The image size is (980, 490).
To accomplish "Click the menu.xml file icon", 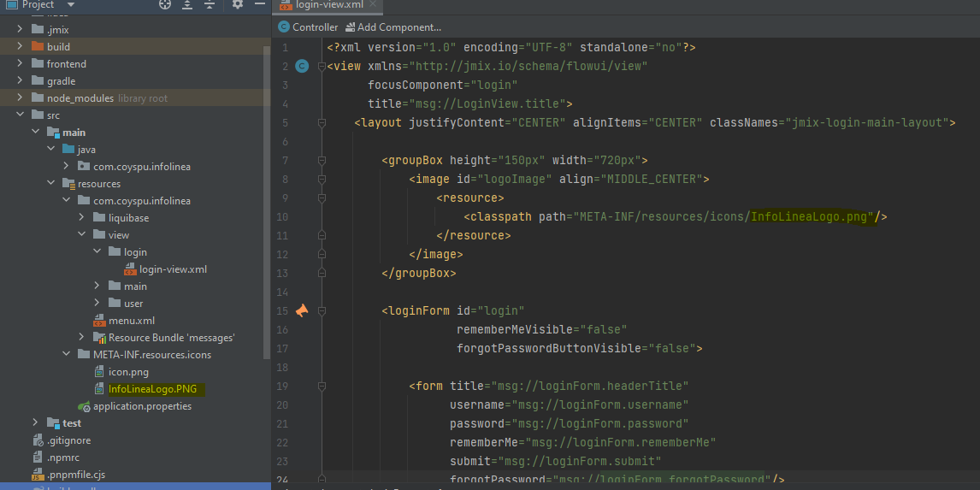I will click(99, 322).
